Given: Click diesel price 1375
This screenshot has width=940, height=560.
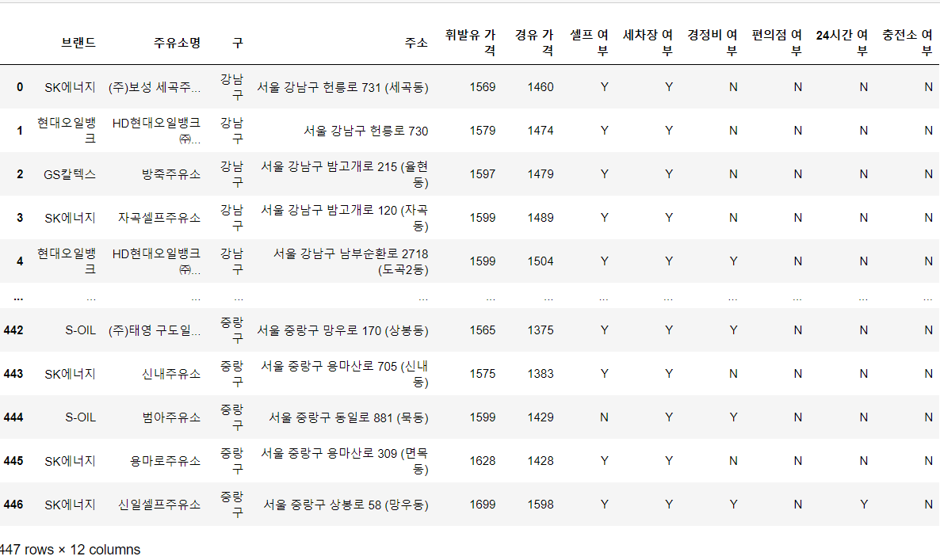Looking at the screenshot, I should (541, 330).
